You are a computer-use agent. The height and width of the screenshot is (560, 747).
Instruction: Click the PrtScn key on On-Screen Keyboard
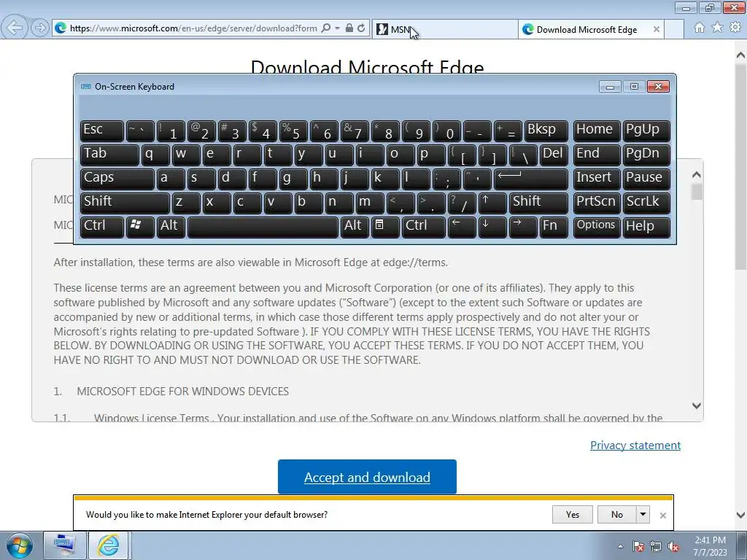point(597,203)
